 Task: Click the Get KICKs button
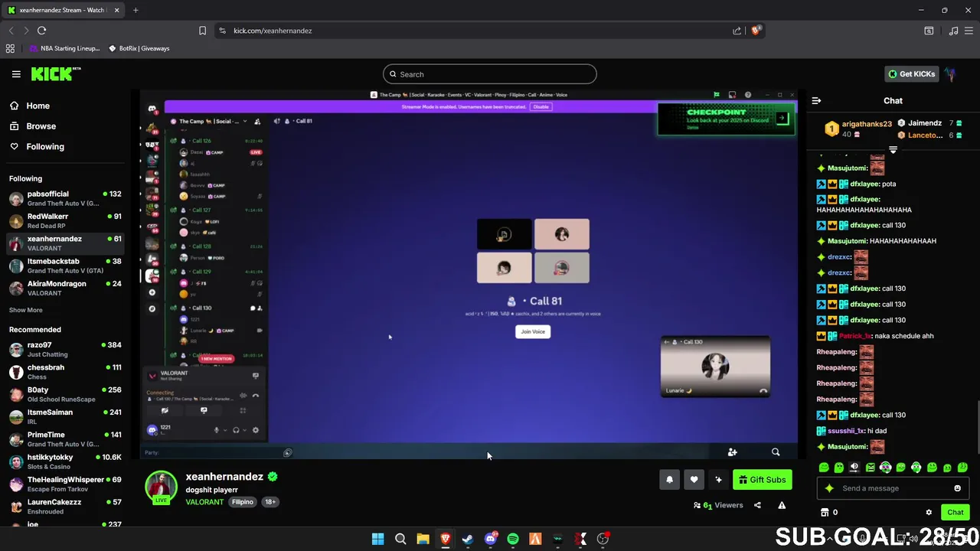coord(911,74)
